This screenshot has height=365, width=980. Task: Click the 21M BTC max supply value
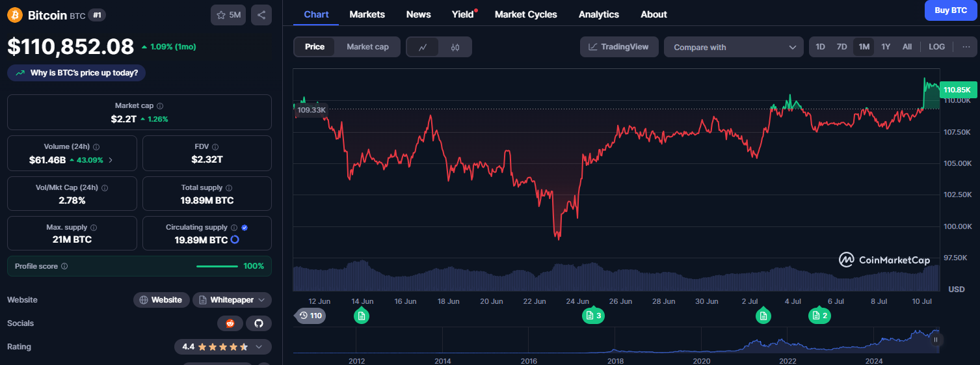pyautogui.click(x=72, y=239)
